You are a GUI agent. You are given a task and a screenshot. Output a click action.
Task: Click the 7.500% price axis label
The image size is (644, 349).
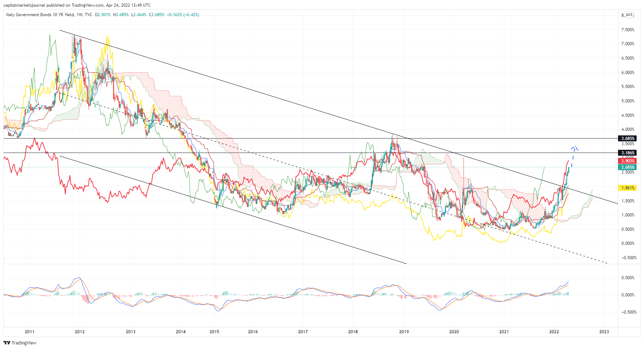(x=628, y=30)
